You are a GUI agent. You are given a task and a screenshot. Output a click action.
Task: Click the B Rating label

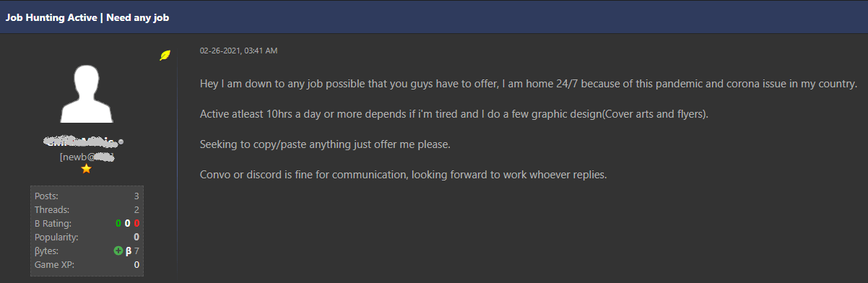pyautogui.click(x=53, y=223)
